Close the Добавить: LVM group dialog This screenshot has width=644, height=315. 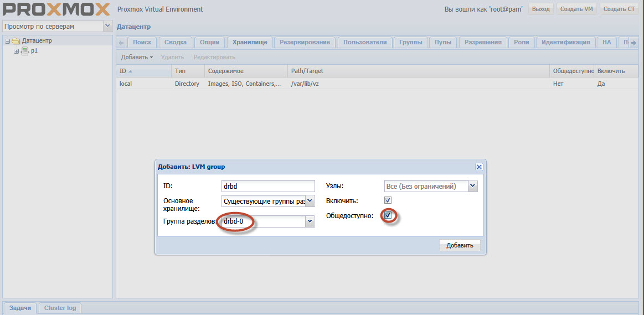point(479,167)
